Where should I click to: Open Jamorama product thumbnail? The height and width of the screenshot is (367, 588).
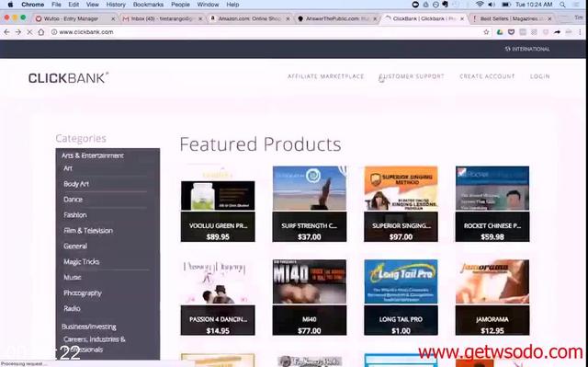click(x=492, y=281)
